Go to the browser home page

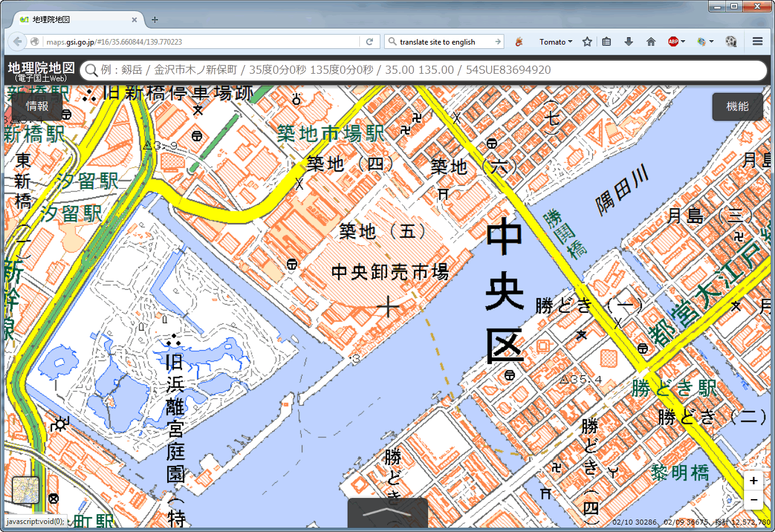tap(650, 41)
